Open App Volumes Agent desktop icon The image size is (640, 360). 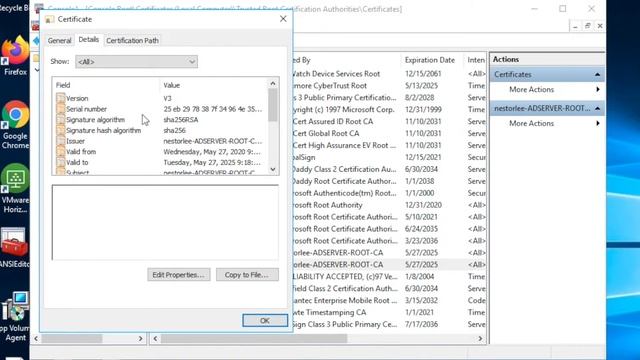coord(15,316)
